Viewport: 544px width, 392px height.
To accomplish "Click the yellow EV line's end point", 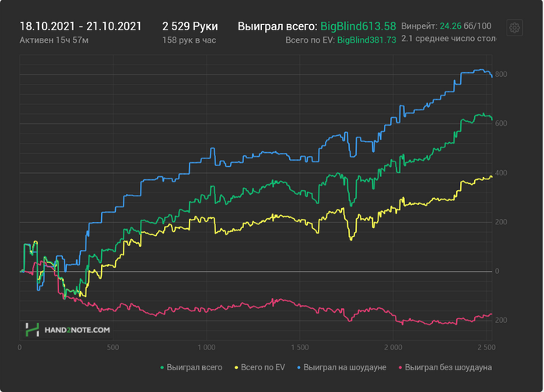I will pyautogui.click(x=492, y=178).
